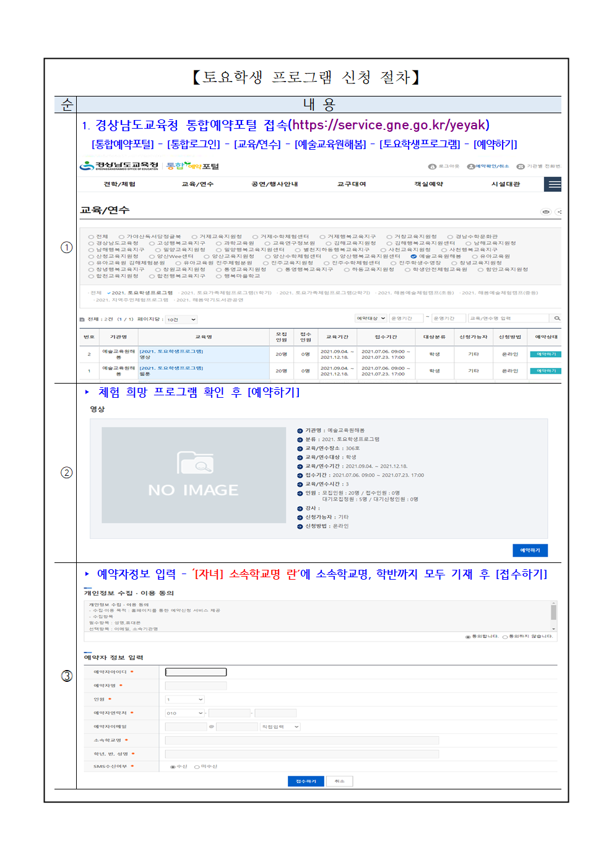Click the 기관별 전화번호 phone icon

(521, 166)
